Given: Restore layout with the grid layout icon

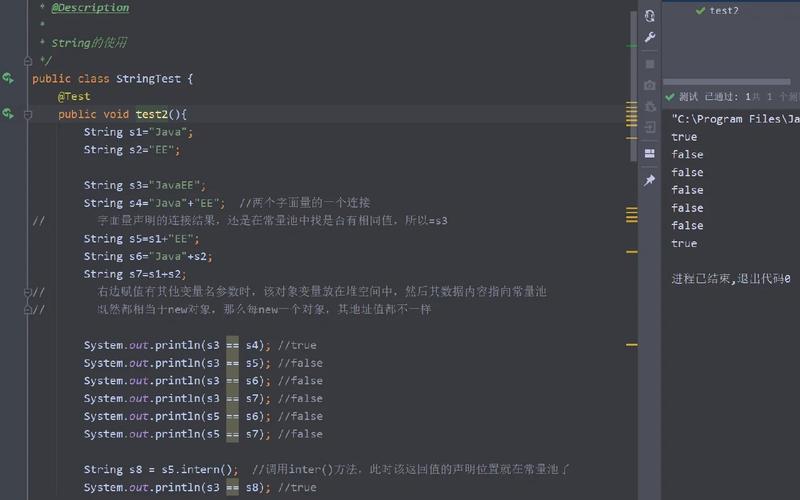Looking at the screenshot, I should [649, 154].
